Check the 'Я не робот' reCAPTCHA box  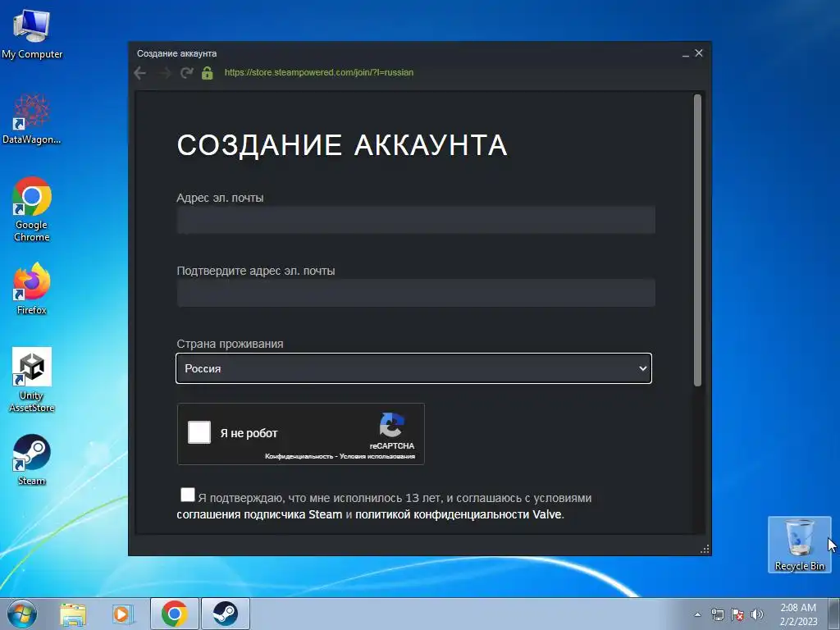199,432
